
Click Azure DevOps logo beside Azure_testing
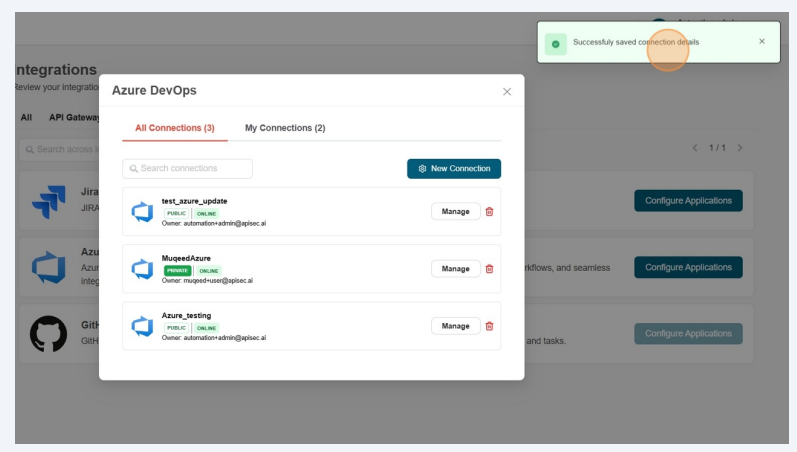142,326
